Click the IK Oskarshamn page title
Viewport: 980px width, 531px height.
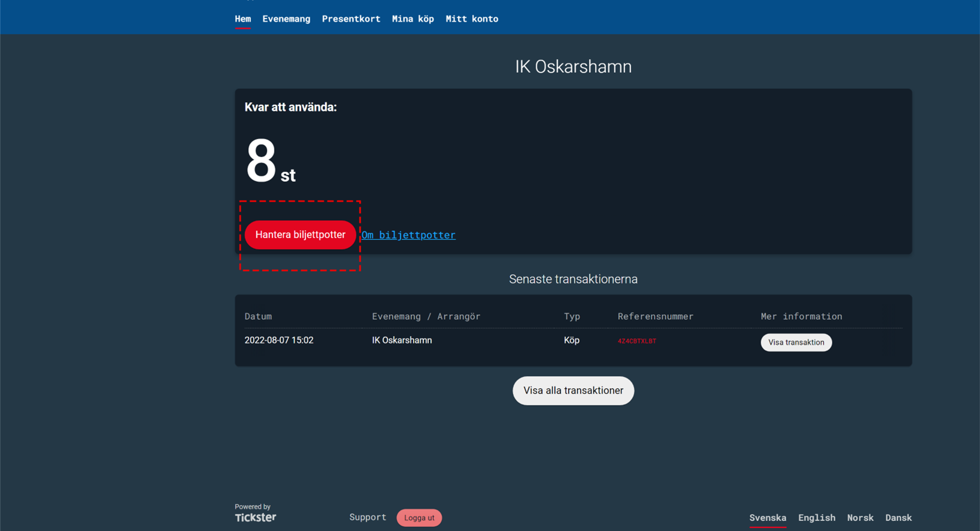tap(573, 67)
